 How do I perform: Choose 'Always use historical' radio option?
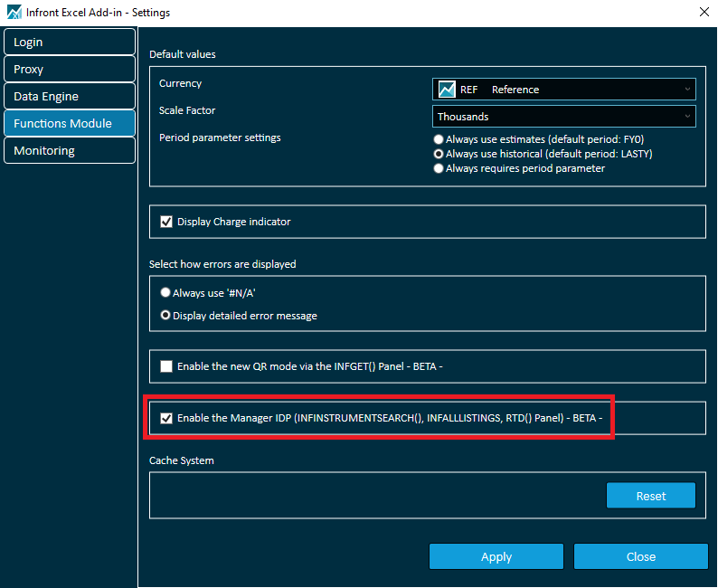click(x=439, y=155)
